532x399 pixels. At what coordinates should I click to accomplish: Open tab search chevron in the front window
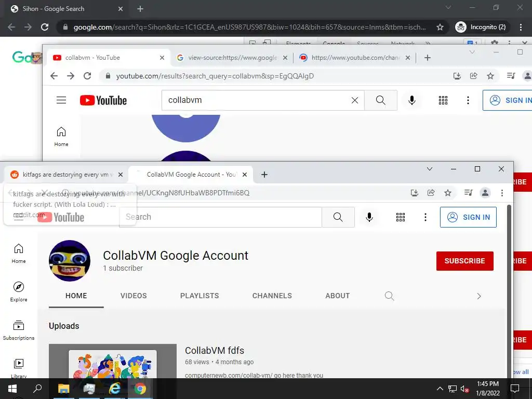430,169
